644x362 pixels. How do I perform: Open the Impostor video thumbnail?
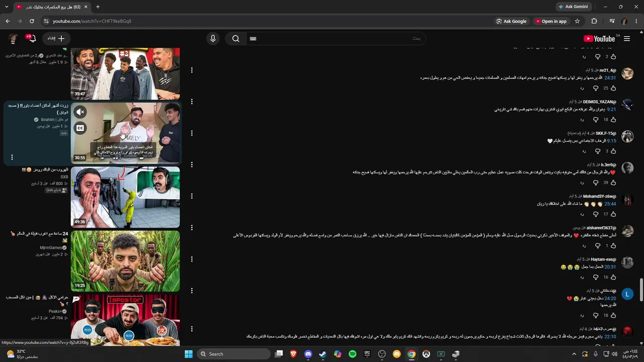tap(125, 320)
